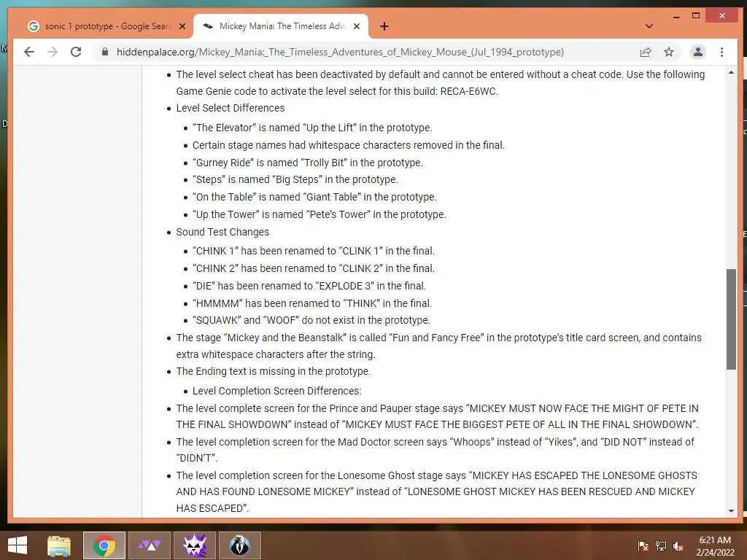Click the Chrome taskbar icon
The image size is (747, 560).
tap(104, 545)
